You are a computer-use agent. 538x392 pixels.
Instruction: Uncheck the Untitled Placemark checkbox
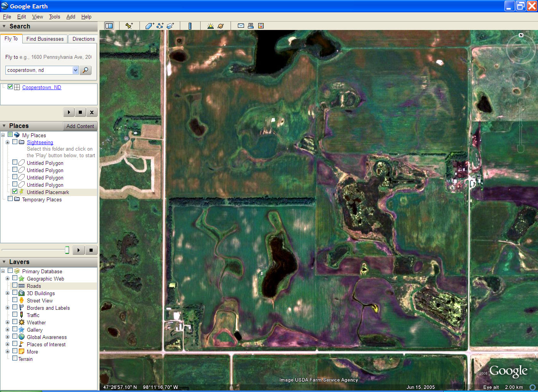pyautogui.click(x=15, y=191)
